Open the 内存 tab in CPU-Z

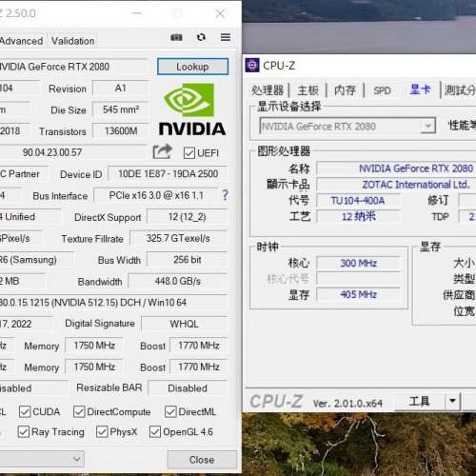coord(345,90)
